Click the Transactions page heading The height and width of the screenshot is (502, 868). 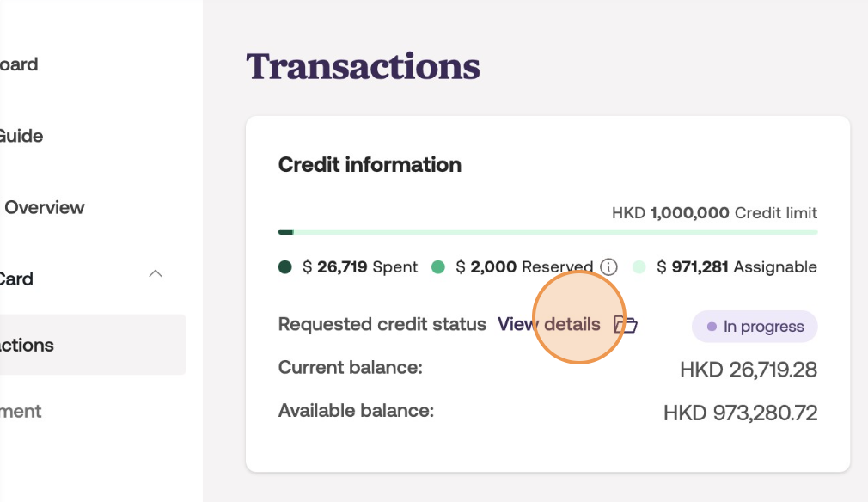(363, 66)
